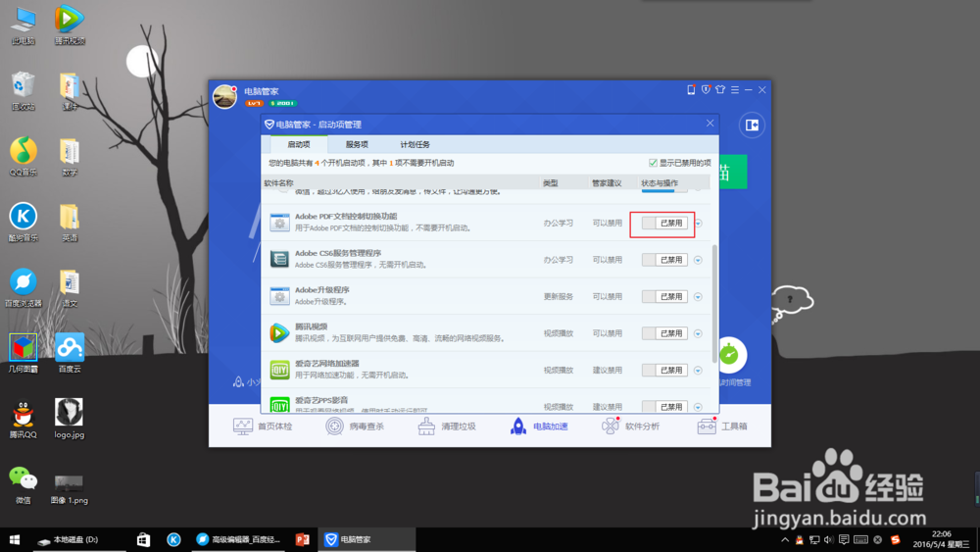Close the 启动项管理 dialog
This screenshot has width=980, height=552.
(710, 124)
